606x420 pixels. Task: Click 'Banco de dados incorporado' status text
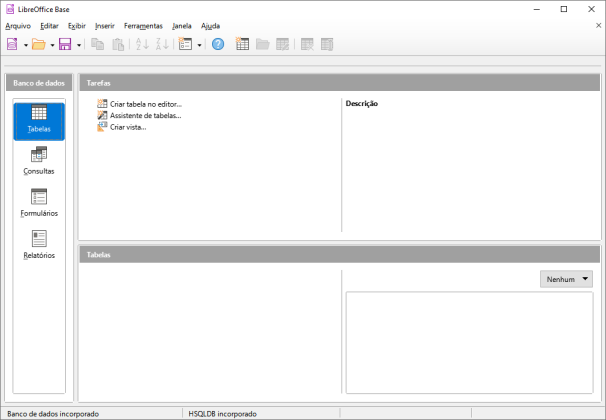coord(53,414)
